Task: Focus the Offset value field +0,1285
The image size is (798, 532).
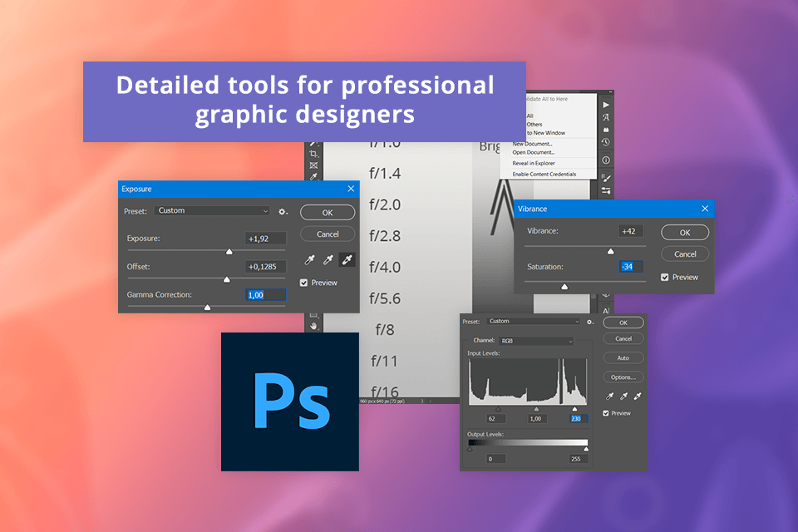Action: pyautogui.click(x=265, y=267)
